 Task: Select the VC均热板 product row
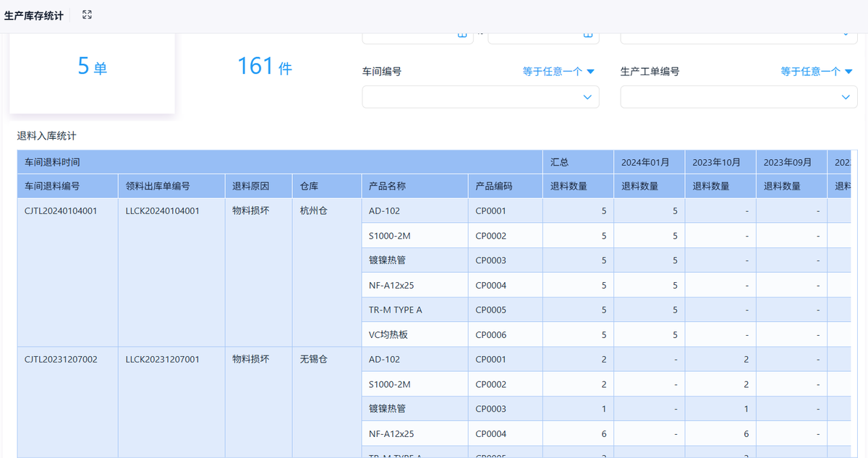click(x=388, y=335)
